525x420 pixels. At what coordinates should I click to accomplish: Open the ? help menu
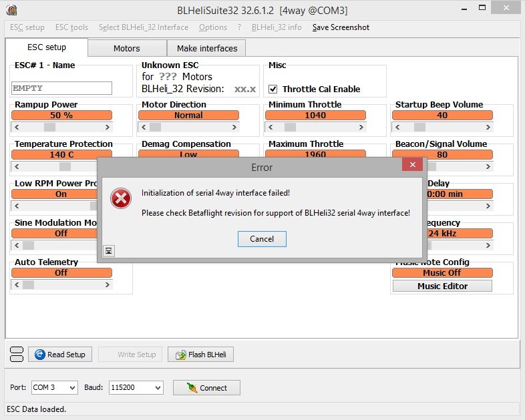pos(239,27)
